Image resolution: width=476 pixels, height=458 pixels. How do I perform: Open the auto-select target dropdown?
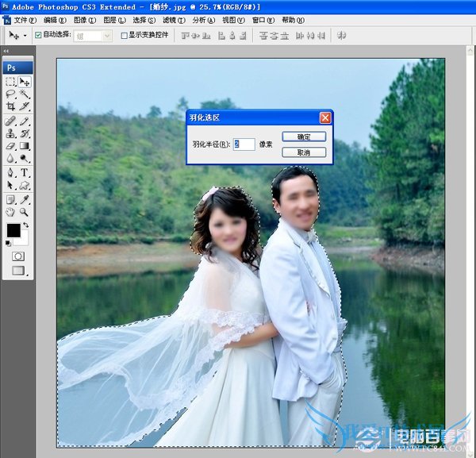point(93,36)
